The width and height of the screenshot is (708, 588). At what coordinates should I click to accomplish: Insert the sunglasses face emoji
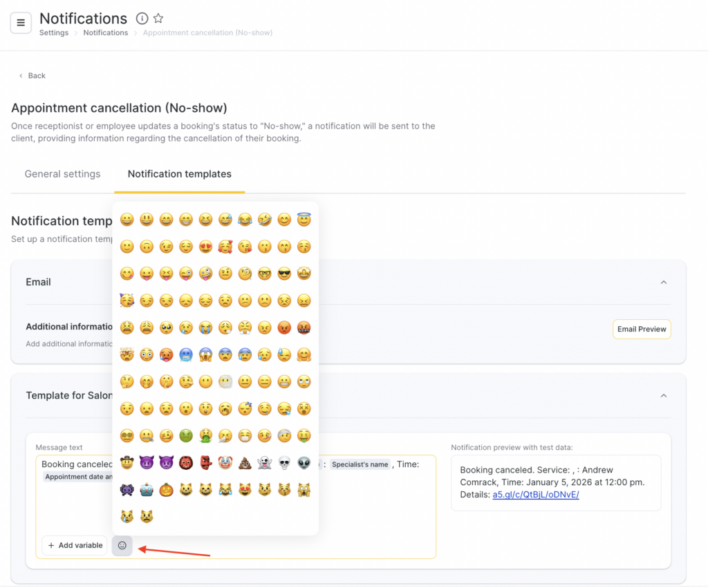coord(284,274)
